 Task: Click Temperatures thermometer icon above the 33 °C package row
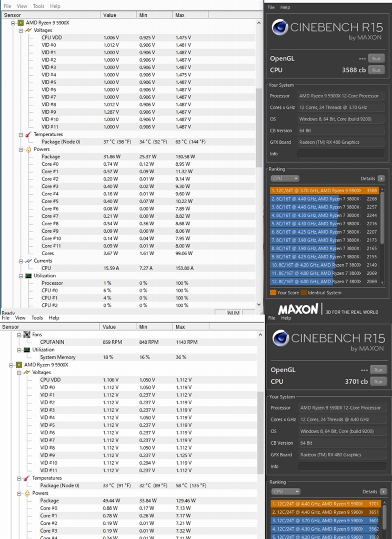27,478
